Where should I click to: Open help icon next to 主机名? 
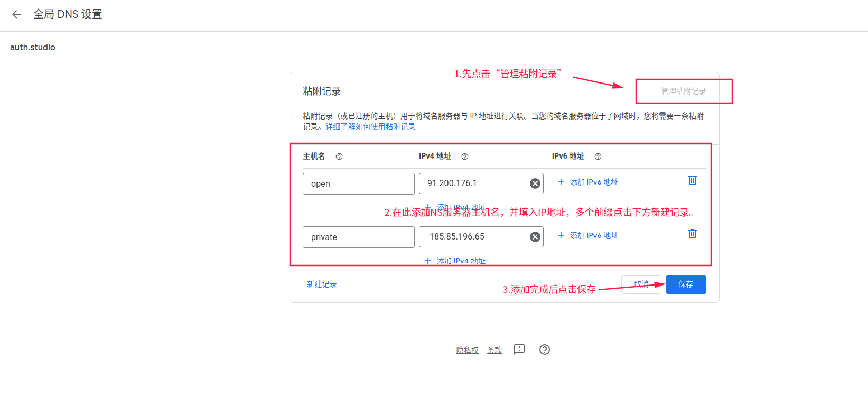coord(339,157)
